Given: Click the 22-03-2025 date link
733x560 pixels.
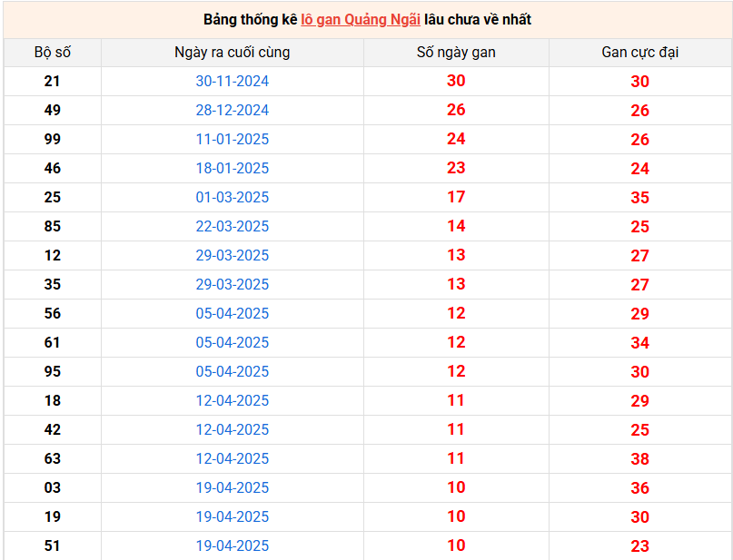Looking at the screenshot, I should point(233,226).
